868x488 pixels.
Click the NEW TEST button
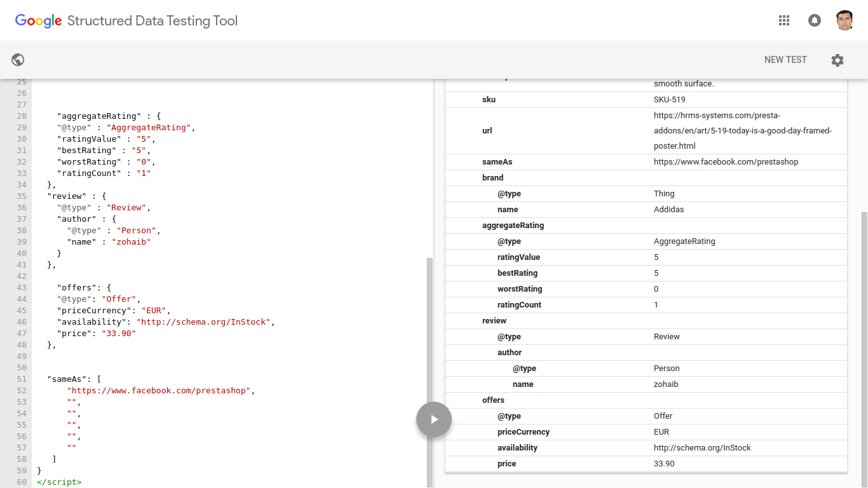(785, 60)
